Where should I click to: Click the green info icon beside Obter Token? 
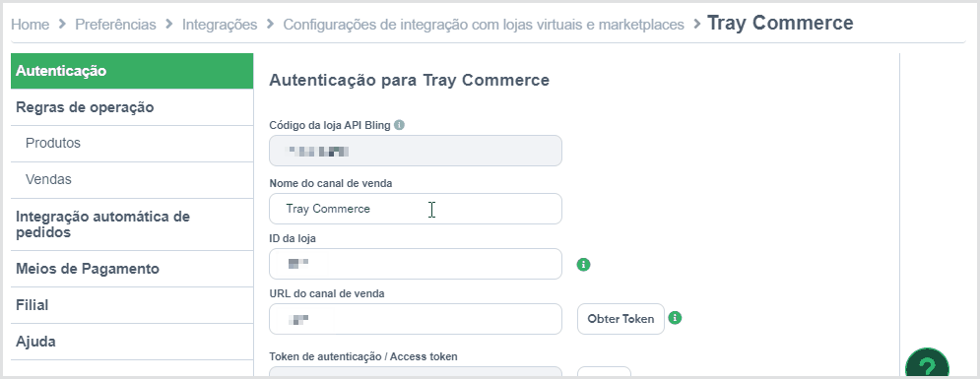(675, 318)
